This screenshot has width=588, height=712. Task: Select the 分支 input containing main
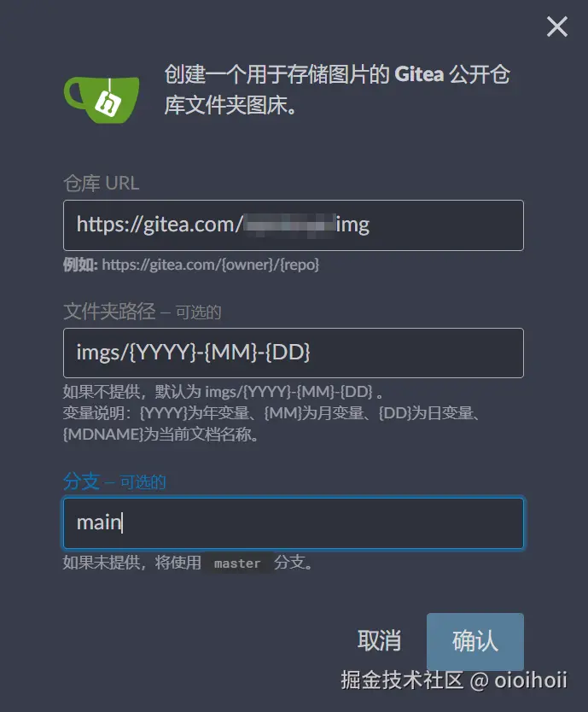(x=294, y=523)
